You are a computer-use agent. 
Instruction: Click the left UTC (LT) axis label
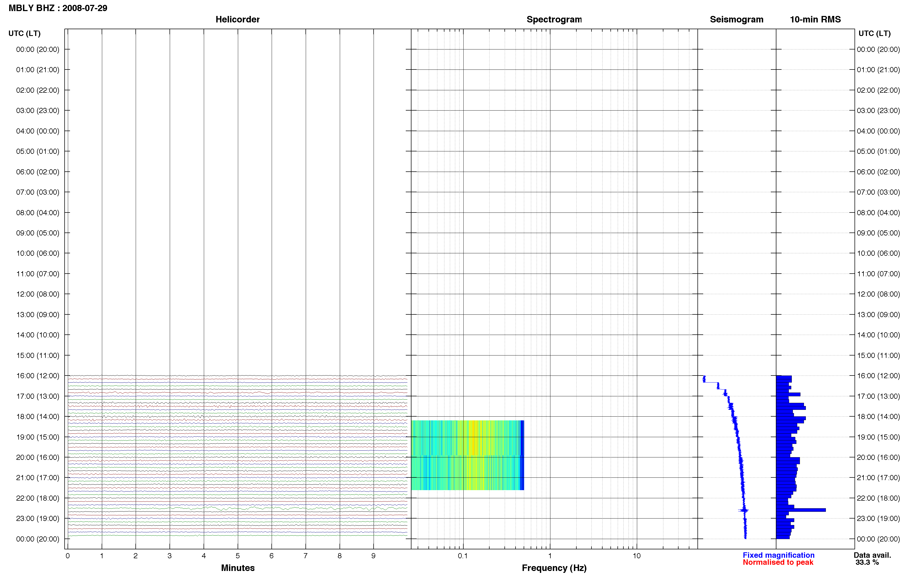coord(24,33)
